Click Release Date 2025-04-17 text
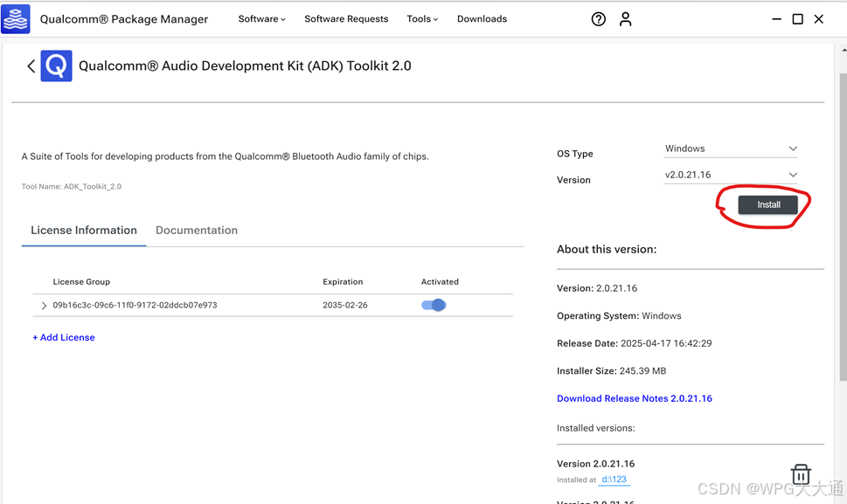Image resolution: width=847 pixels, height=504 pixels. [635, 343]
